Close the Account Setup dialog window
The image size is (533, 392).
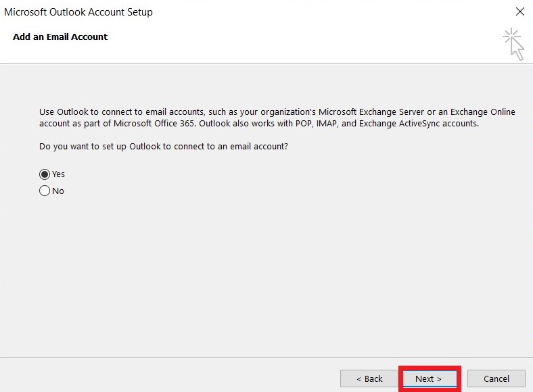click(x=520, y=11)
